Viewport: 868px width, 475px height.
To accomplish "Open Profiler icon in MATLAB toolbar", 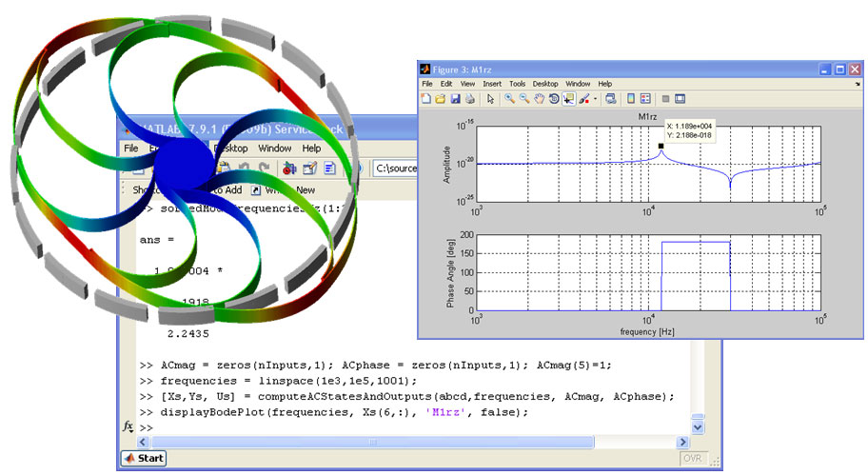I will click(x=330, y=168).
